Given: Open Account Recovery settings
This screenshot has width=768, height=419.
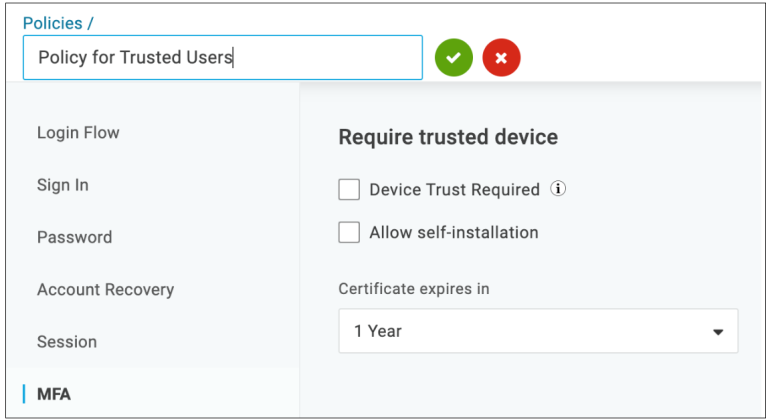Looking at the screenshot, I should click(105, 290).
